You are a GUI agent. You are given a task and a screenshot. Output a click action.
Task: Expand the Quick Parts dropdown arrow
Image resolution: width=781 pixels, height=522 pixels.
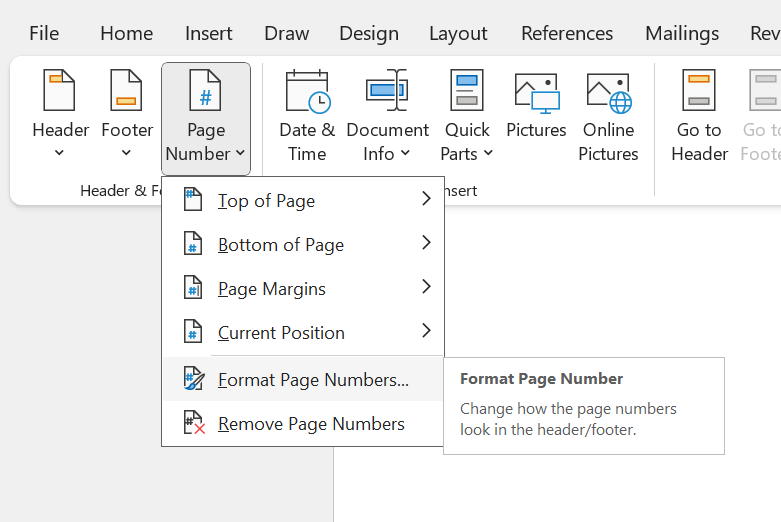(x=488, y=153)
